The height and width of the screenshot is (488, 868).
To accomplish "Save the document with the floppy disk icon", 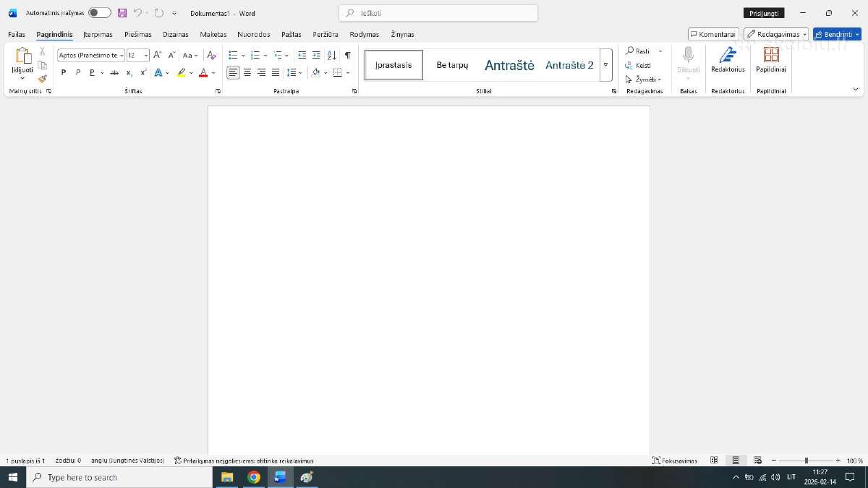I will pos(122,13).
